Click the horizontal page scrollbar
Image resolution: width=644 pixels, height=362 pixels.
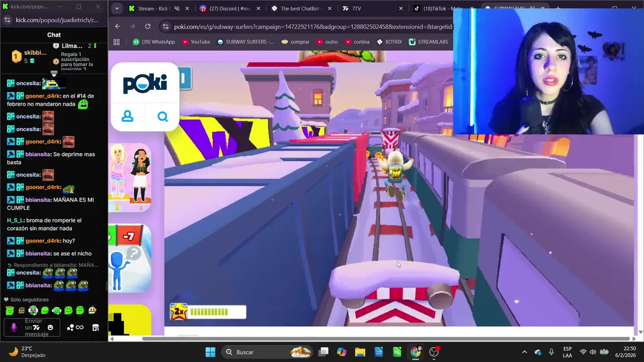coord(385,338)
